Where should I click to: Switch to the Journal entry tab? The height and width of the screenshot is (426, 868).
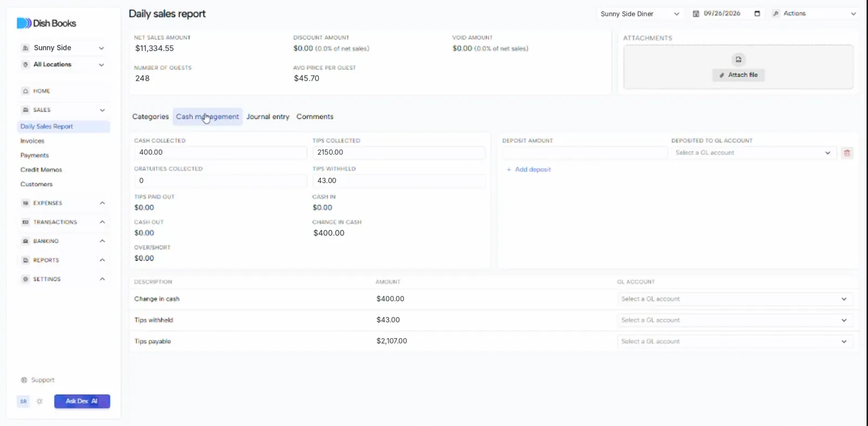click(268, 117)
